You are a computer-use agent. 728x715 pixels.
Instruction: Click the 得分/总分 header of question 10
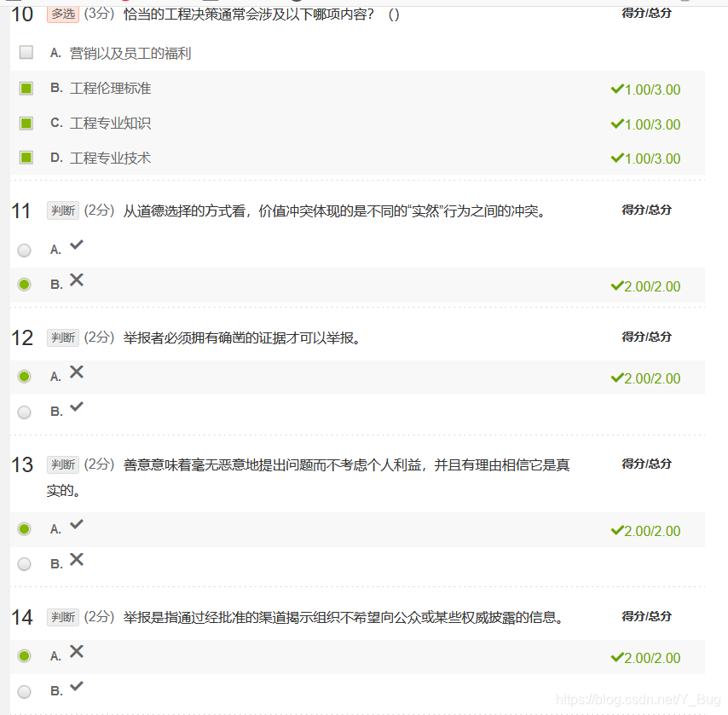647,13
